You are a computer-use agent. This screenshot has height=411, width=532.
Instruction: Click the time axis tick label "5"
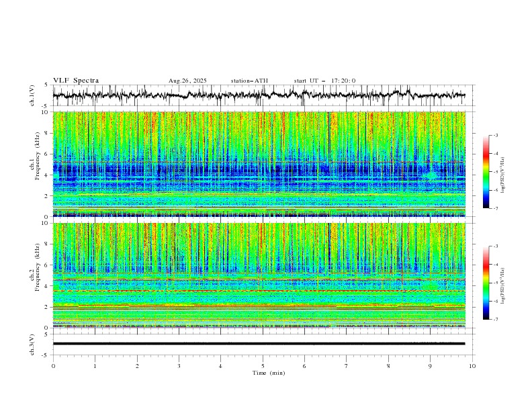263,366
